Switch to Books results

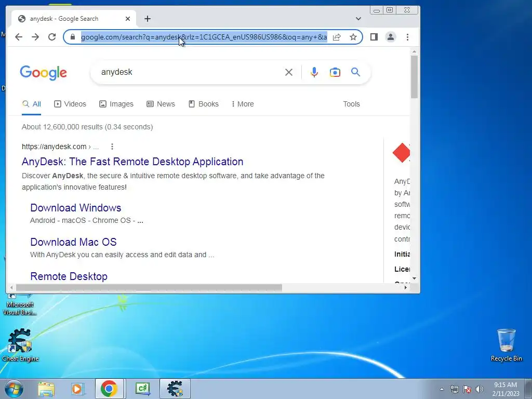click(204, 104)
